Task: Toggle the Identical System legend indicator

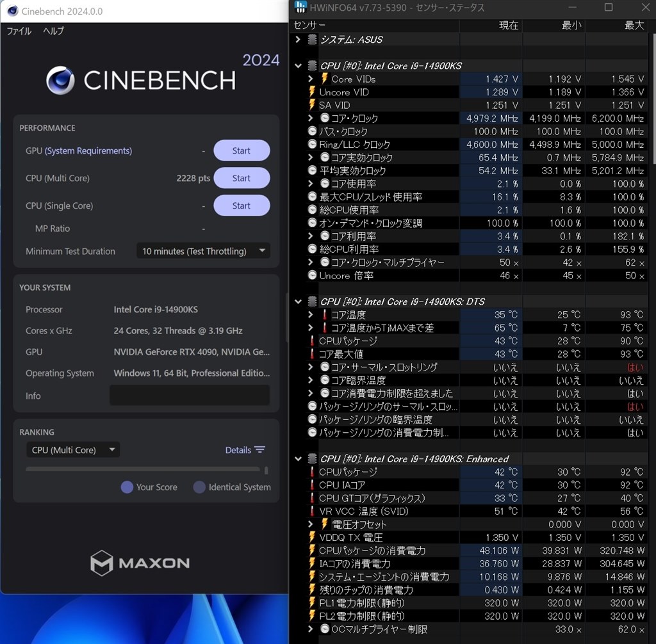Action: point(199,487)
